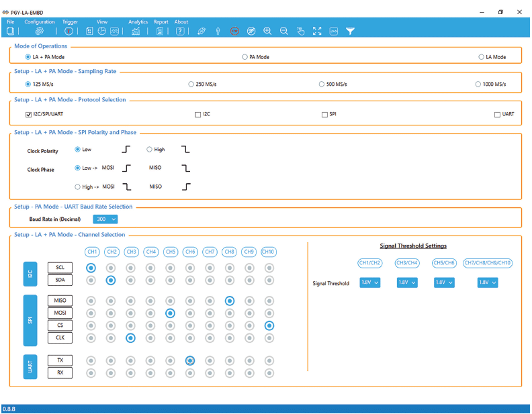This screenshot has width=532, height=414.
Task: Open CH3/CH4 signal threshold dropdown
Action: tap(407, 282)
